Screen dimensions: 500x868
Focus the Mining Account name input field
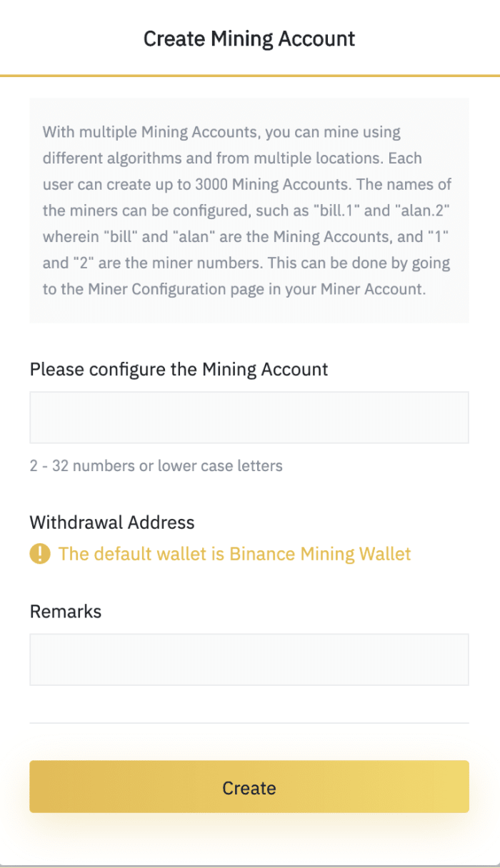pos(249,418)
